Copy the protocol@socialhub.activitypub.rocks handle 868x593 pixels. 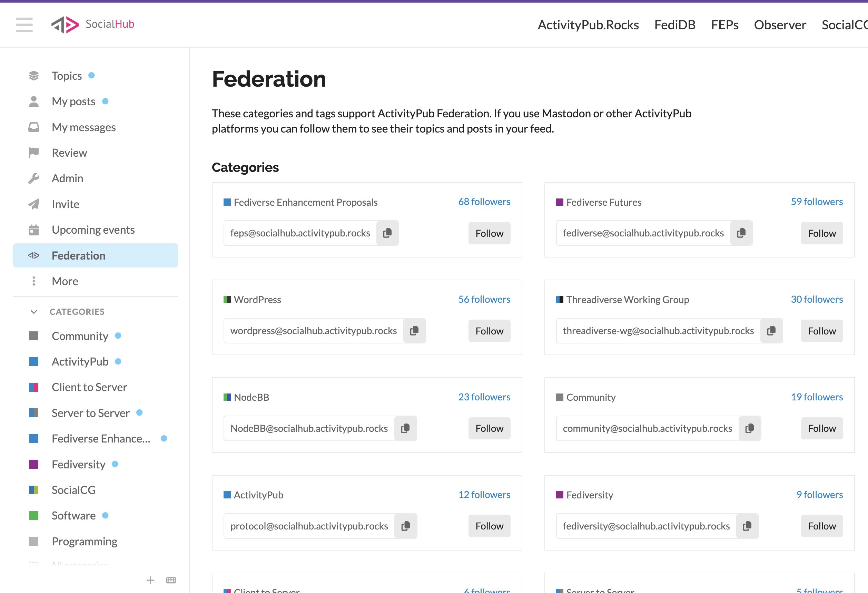pyautogui.click(x=406, y=526)
